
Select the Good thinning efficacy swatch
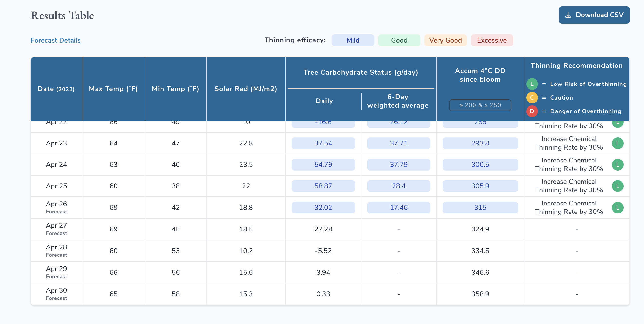399,40
